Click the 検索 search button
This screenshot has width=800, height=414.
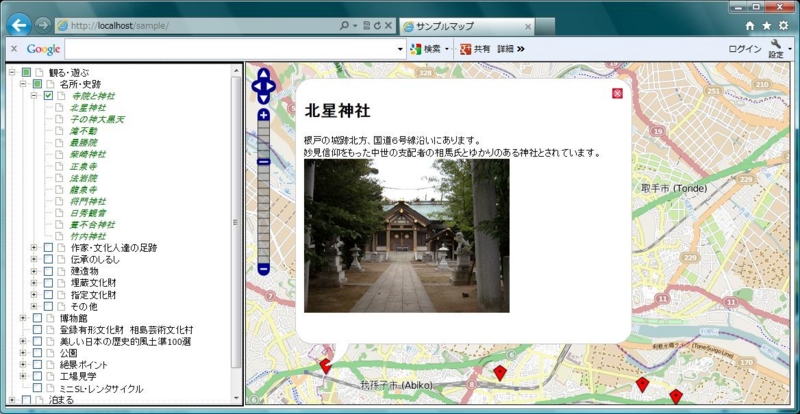(426, 49)
